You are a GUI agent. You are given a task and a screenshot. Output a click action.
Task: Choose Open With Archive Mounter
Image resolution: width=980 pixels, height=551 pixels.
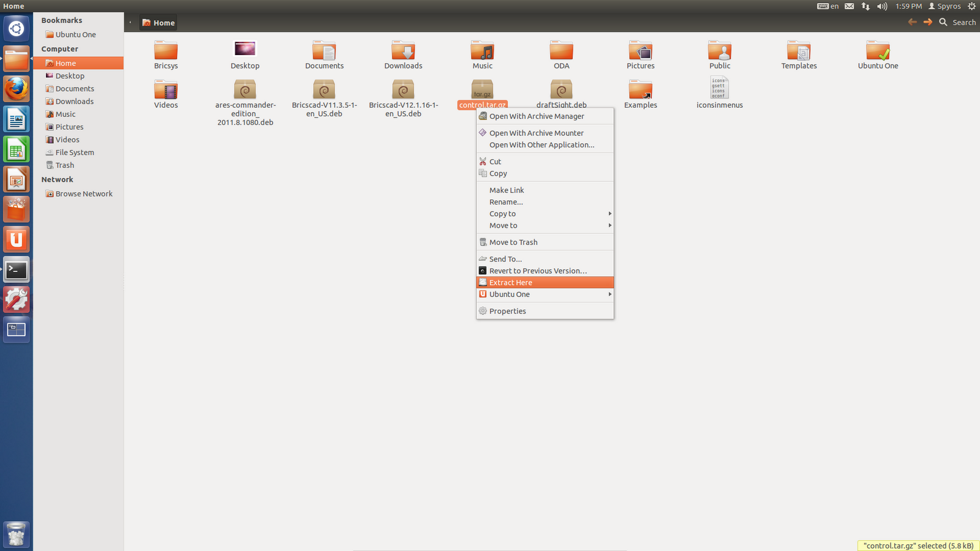pos(545,133)
